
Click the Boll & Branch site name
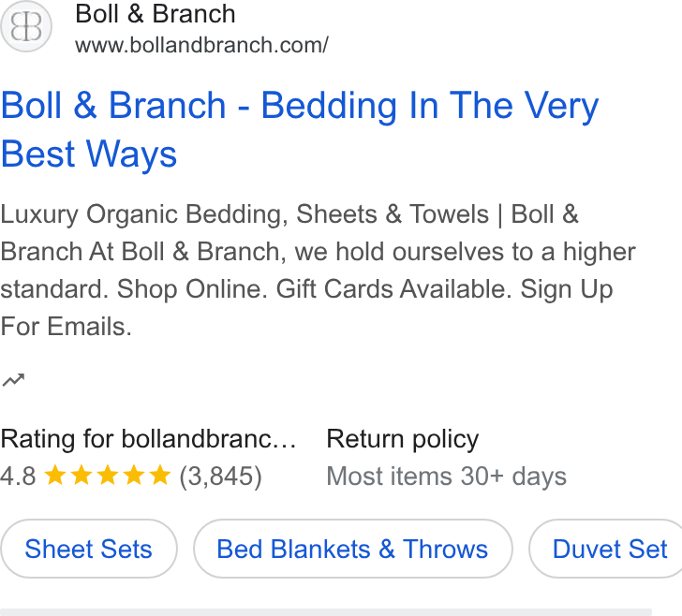156,14
